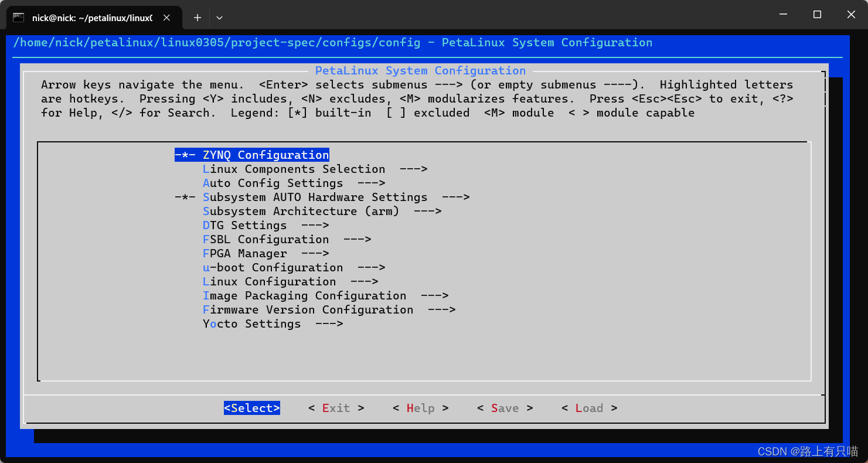
Task: Open Subsystem AUTO Hardware Settings submenu
Action: (322, 197)
